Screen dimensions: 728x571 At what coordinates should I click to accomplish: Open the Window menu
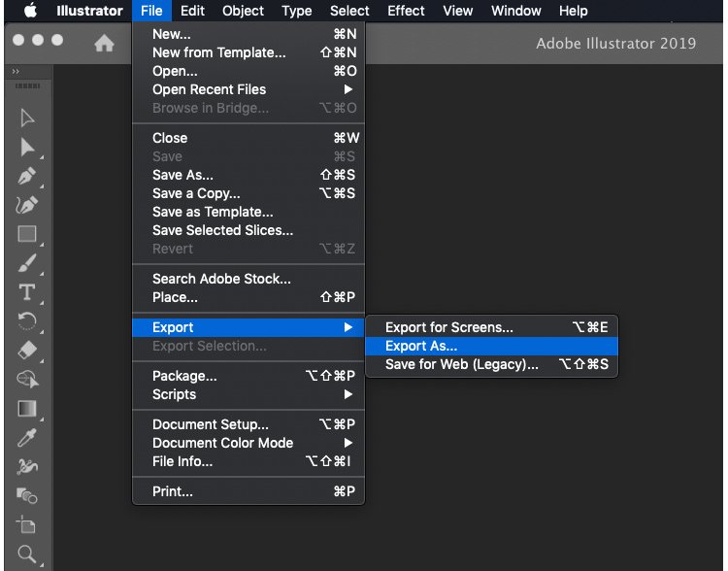click(x=515, y=11)
